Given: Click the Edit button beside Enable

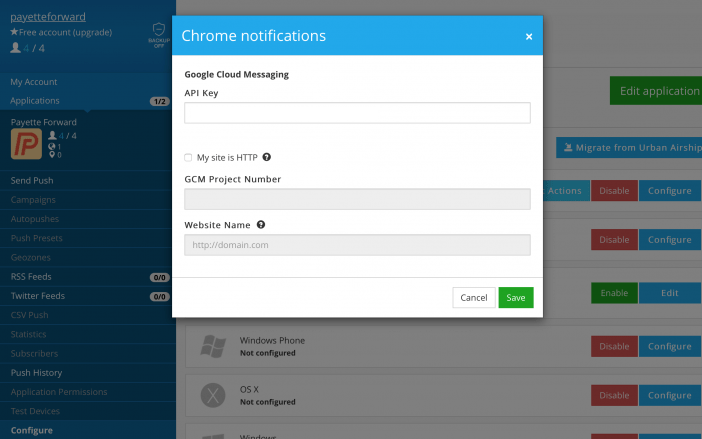Looking at the screenshot, I should point(670,293).
